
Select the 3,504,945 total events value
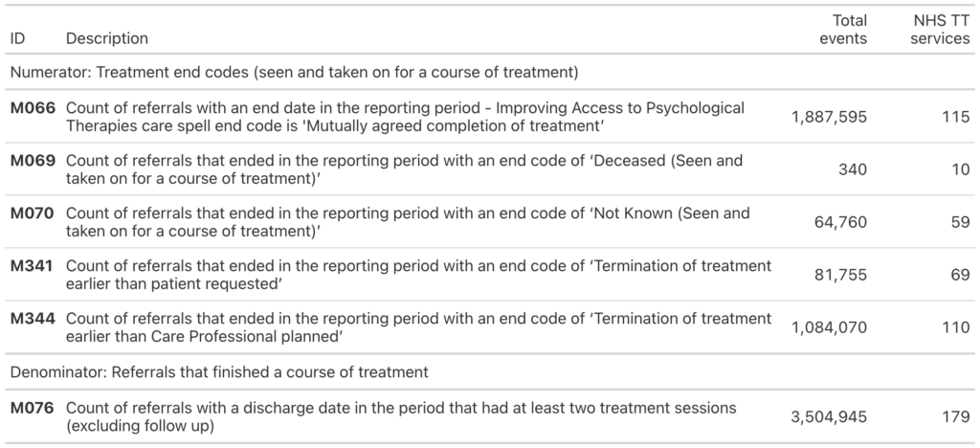[829, 416]
